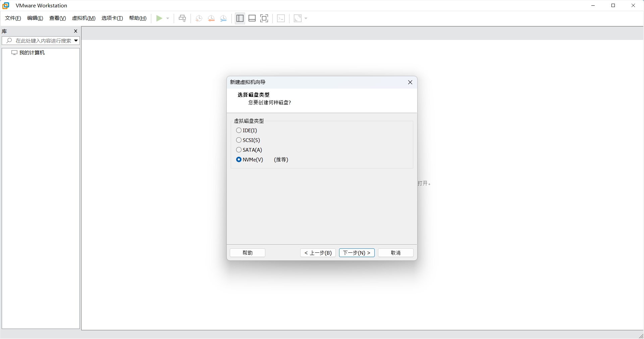The image size is (644, 339).
Task: Maximize the VMware Workstation window
Action: (x=613, y=5)
